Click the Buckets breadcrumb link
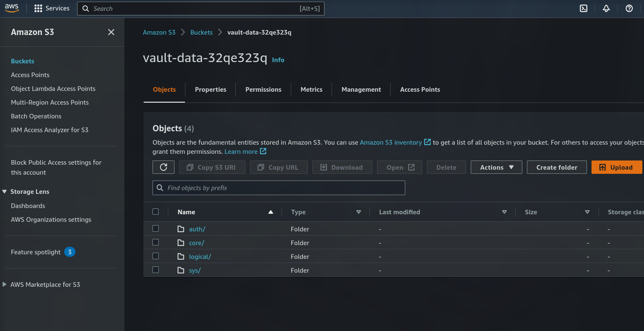 click(x=202, y=32)
